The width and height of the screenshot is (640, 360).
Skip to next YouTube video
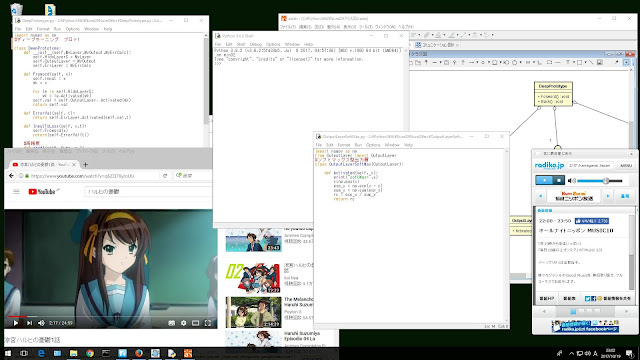(29, 323)
